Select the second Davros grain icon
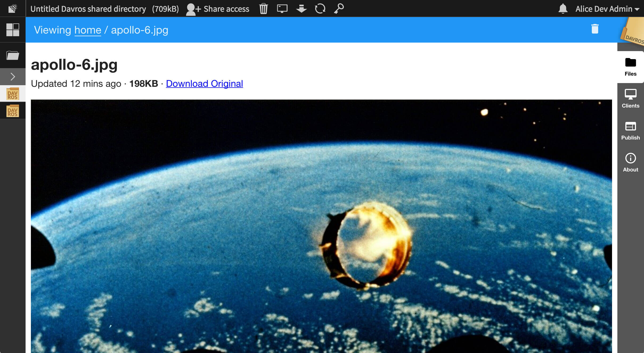The height and width of the screenshot is (353, 644). (x=13, y=111)
